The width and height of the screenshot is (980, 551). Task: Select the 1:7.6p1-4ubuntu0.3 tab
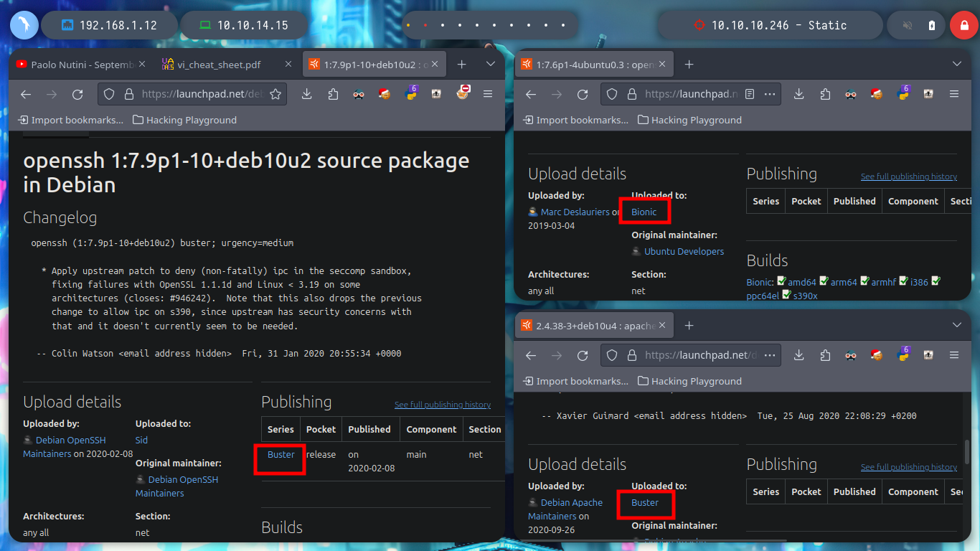[x=594, y=65]
